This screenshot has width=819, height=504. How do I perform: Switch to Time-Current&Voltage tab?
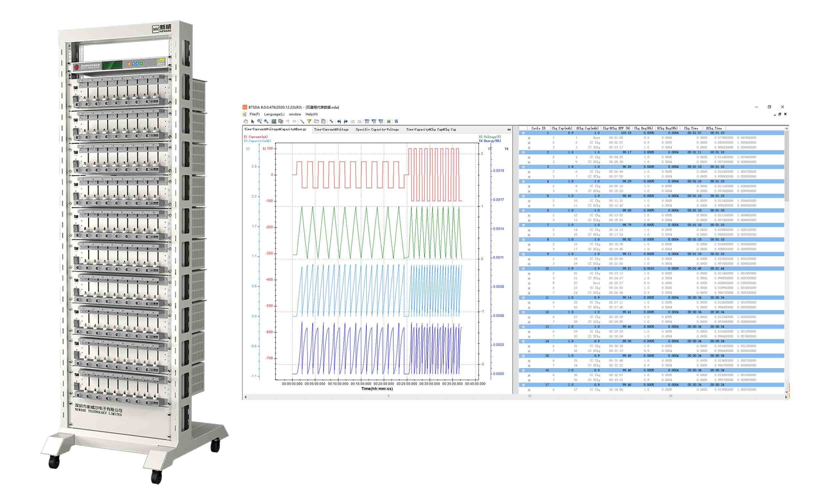tap(331, 129)
